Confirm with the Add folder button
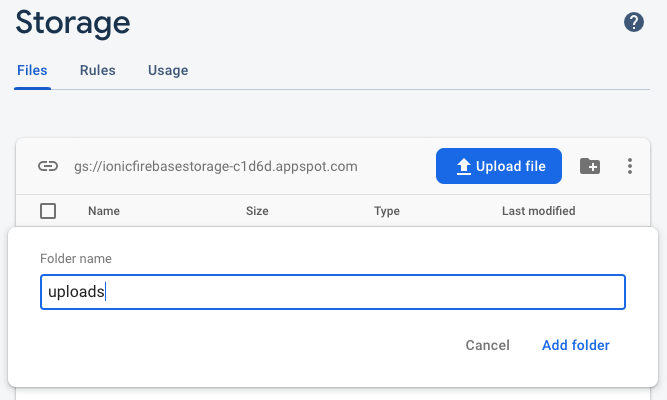This screenshot has height=400, width=667. (x=576, y=345)
